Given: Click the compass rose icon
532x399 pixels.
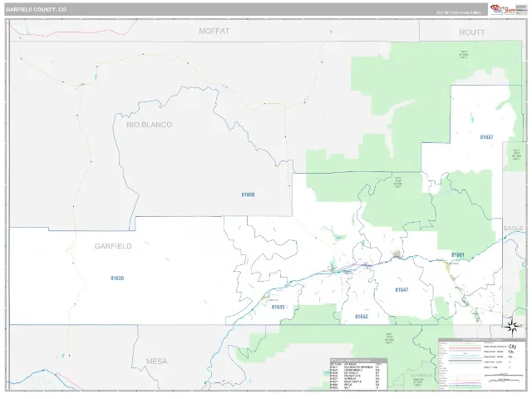Looking at the screenshot, I should pyautogui.click(x=512, y=327).
